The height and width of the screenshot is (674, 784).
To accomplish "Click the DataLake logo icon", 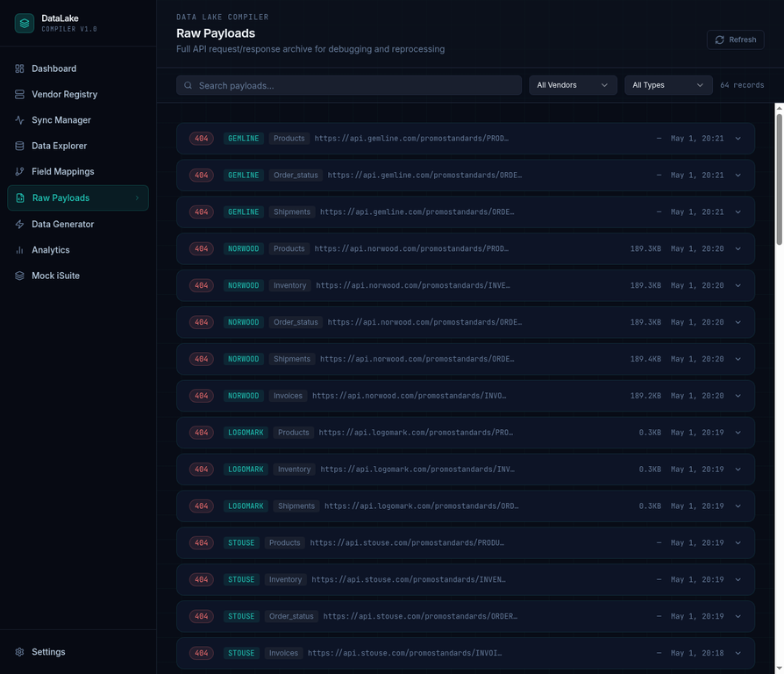I will click(x=24, y=24).
